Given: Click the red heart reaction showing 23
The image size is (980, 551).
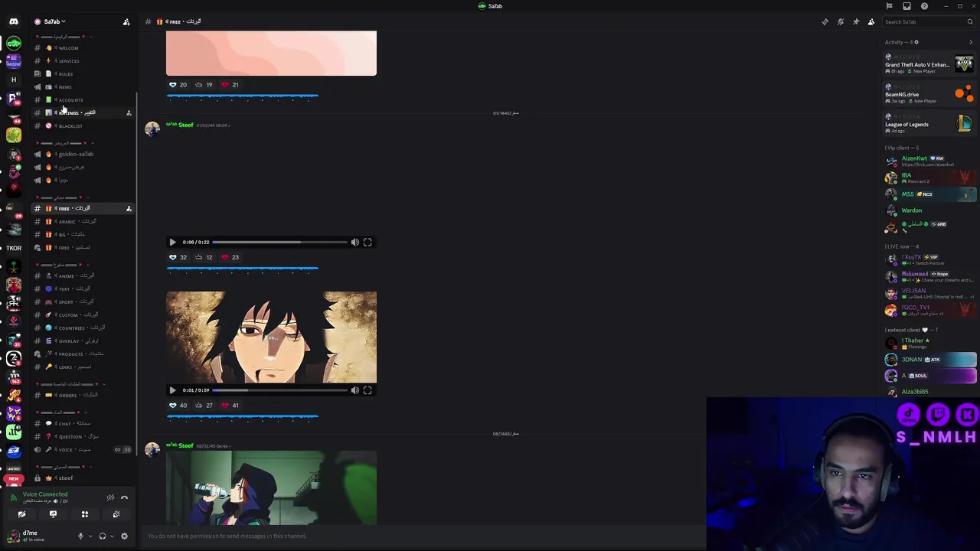Looking at the screenshot, I should click(x=230, y=257).
